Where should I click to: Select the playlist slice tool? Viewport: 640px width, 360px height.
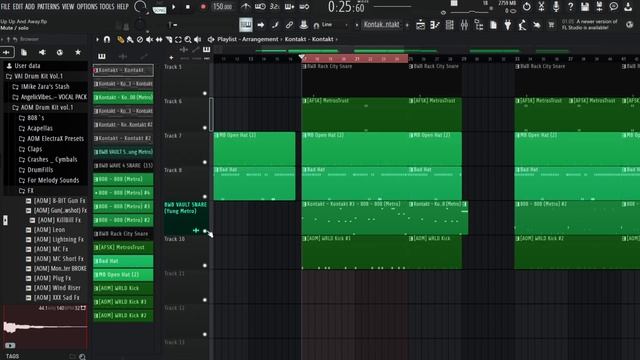[x=169, y=40]
